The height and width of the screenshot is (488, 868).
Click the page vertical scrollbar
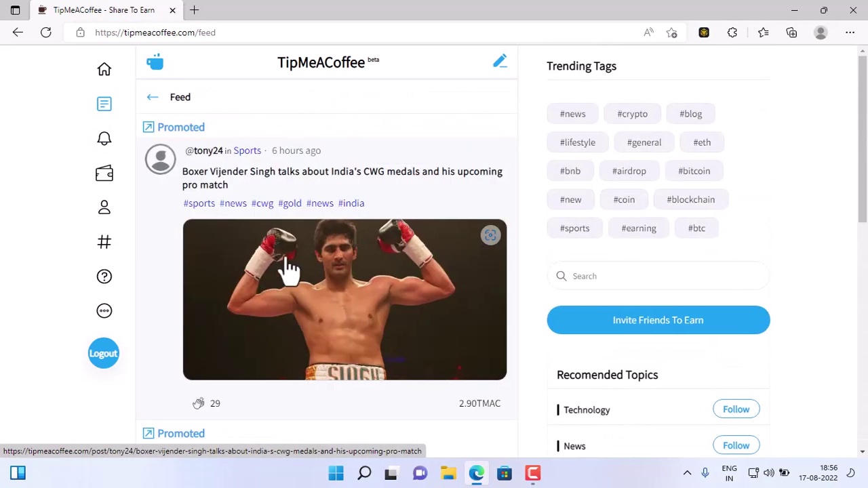863,139
